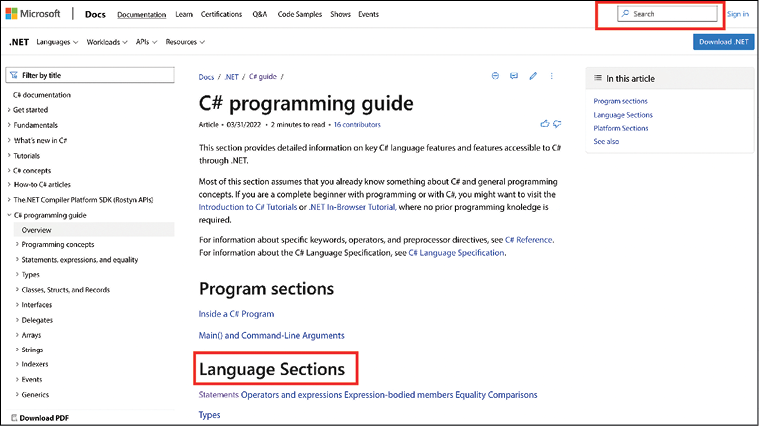Expand the Delegates tree node
Image resolution: width=759 pixels, height=426 pixels.
point(17,320)
